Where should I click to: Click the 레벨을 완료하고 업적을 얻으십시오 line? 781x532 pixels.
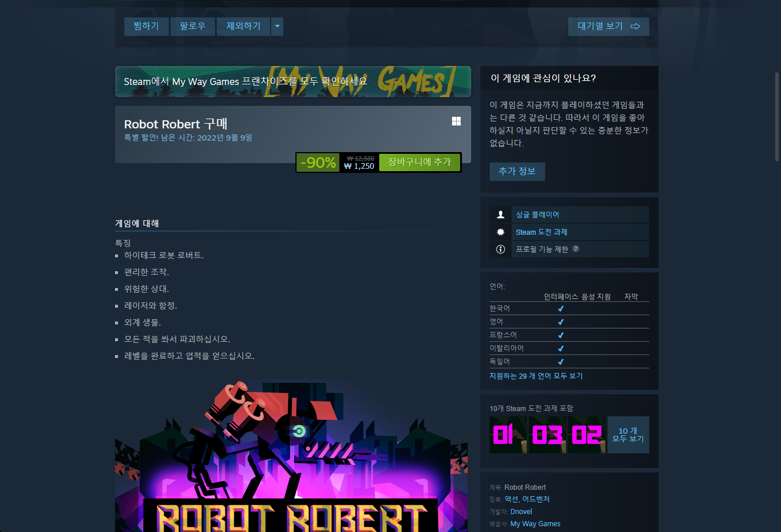pyautogui.click(x=190, y=356)
